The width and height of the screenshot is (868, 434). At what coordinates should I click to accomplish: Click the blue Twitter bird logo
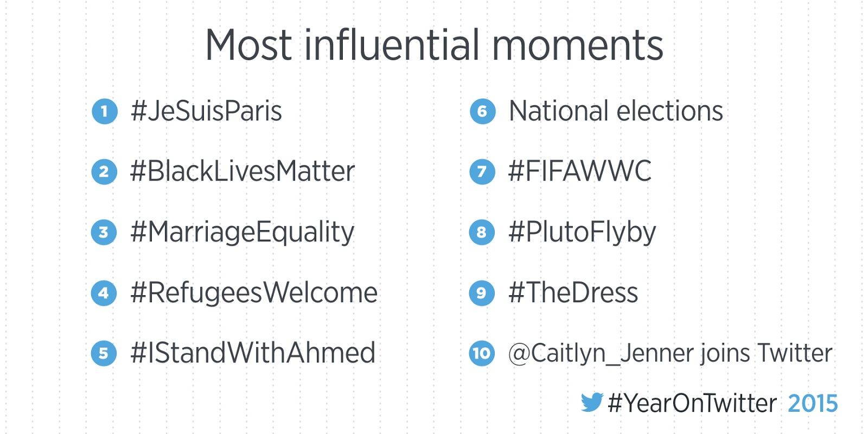(591, 403)
